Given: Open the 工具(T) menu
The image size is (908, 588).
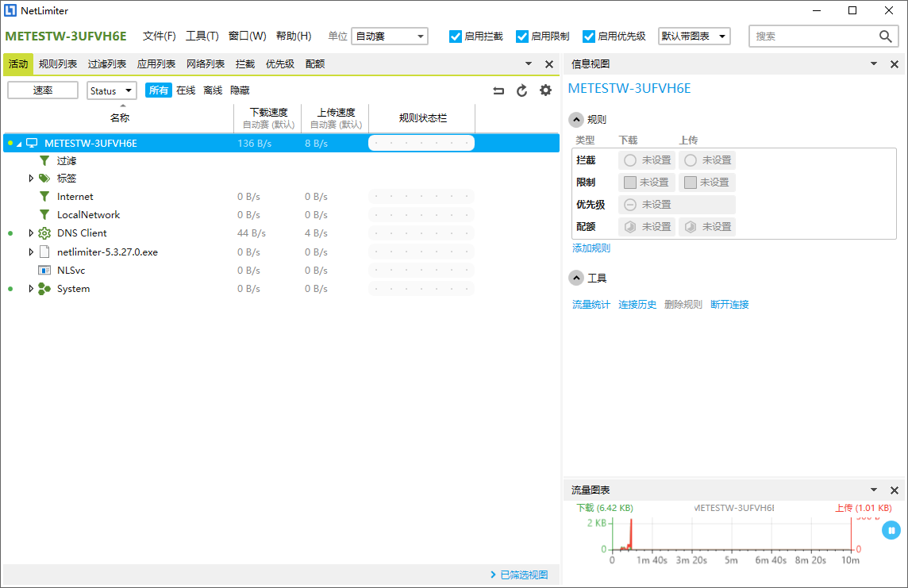Looking at the screenshot, I should tap(202, 37).
